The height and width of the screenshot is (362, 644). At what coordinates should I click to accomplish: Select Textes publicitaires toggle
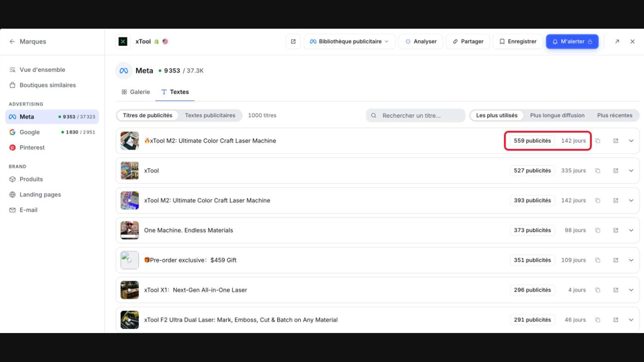(x=210, y=115)
